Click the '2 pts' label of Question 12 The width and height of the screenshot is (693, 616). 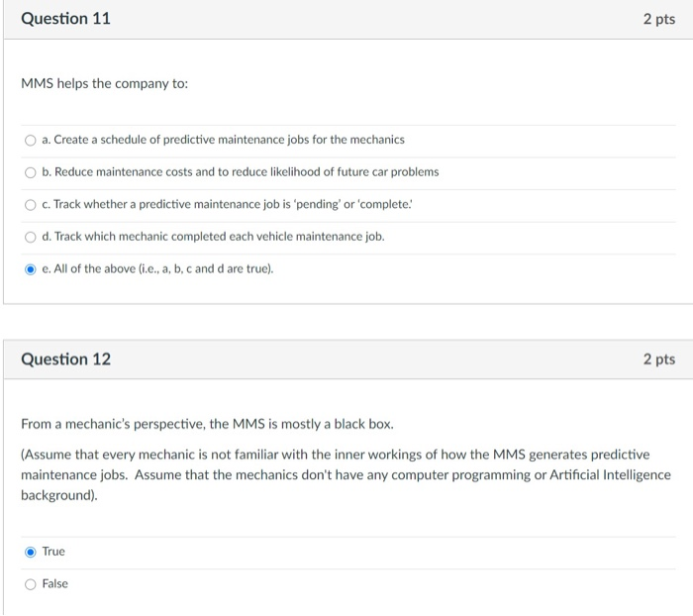tap(659, 359)
